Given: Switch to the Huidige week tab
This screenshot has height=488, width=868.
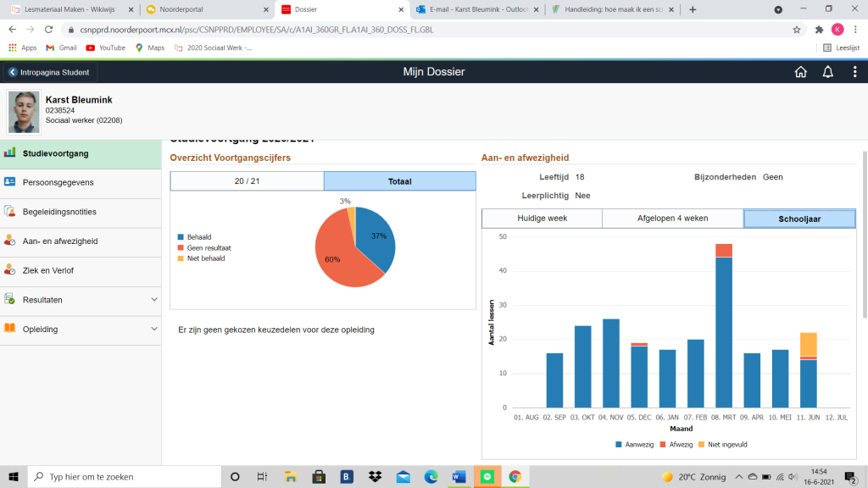Looking at the screenshot, I should [x=542, y=219].
